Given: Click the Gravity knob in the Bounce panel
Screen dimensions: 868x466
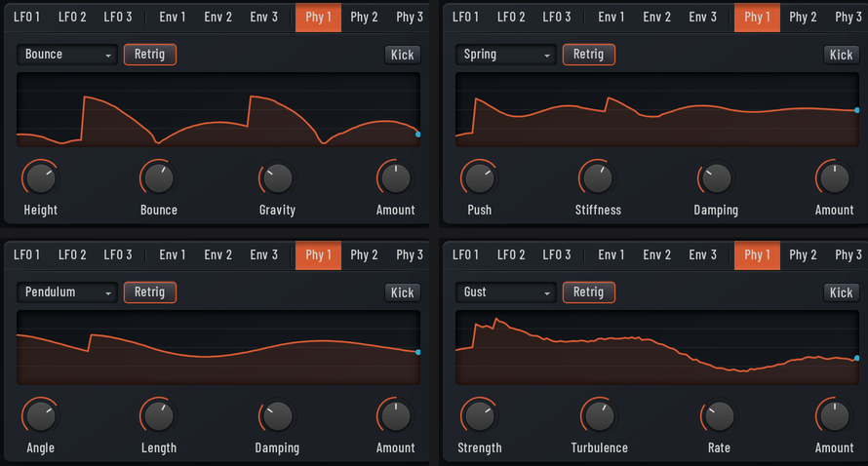Looking at the screenshot, I should [277, 178].
